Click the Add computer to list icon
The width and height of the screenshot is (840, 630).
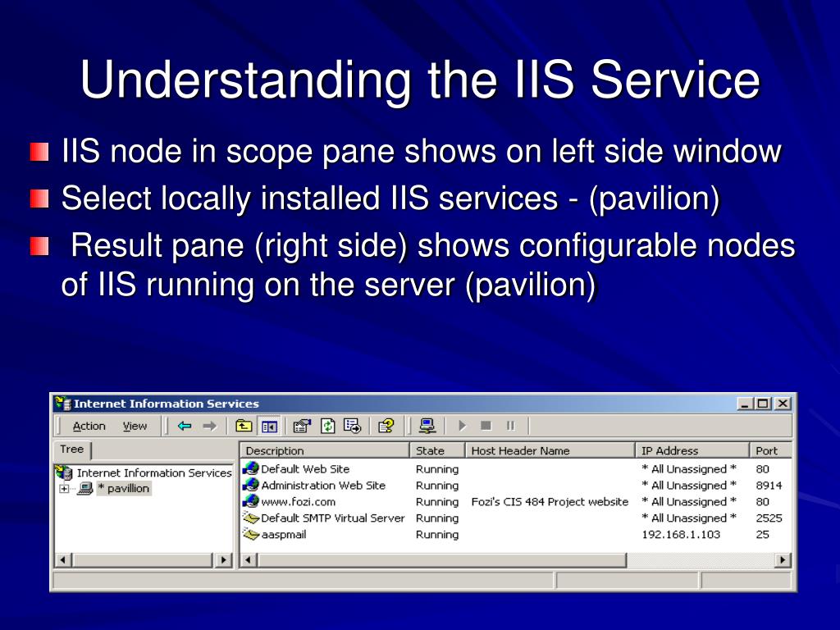coord(427,426)
